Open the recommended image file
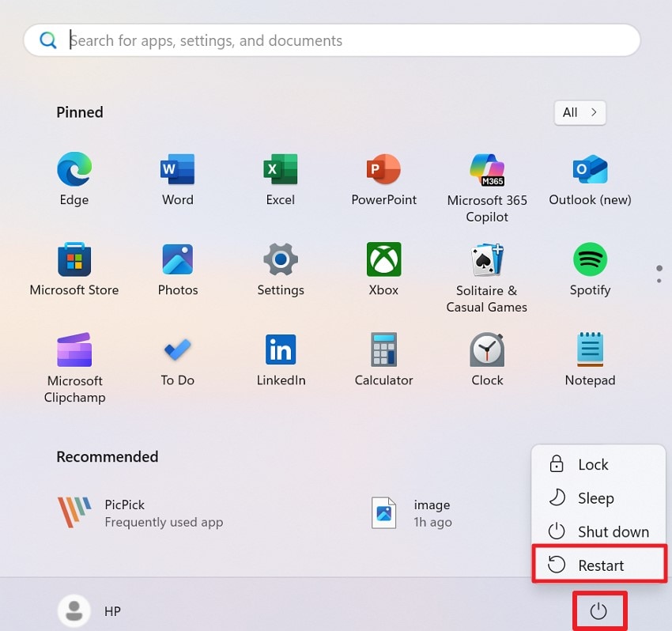Image resolution: width=672 pixels, height=631 pixels. tap(412, 512)
